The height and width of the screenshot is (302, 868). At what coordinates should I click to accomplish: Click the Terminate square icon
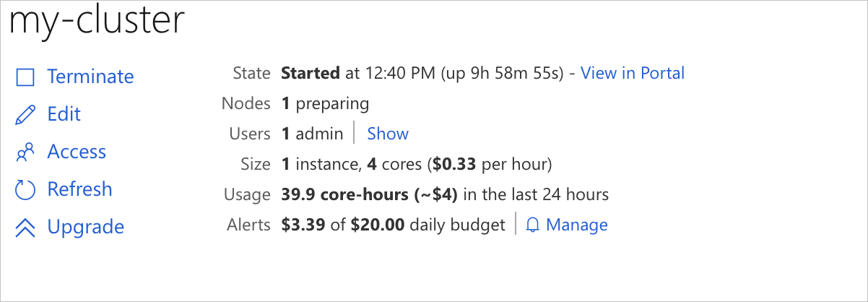(x=25, y=77)
